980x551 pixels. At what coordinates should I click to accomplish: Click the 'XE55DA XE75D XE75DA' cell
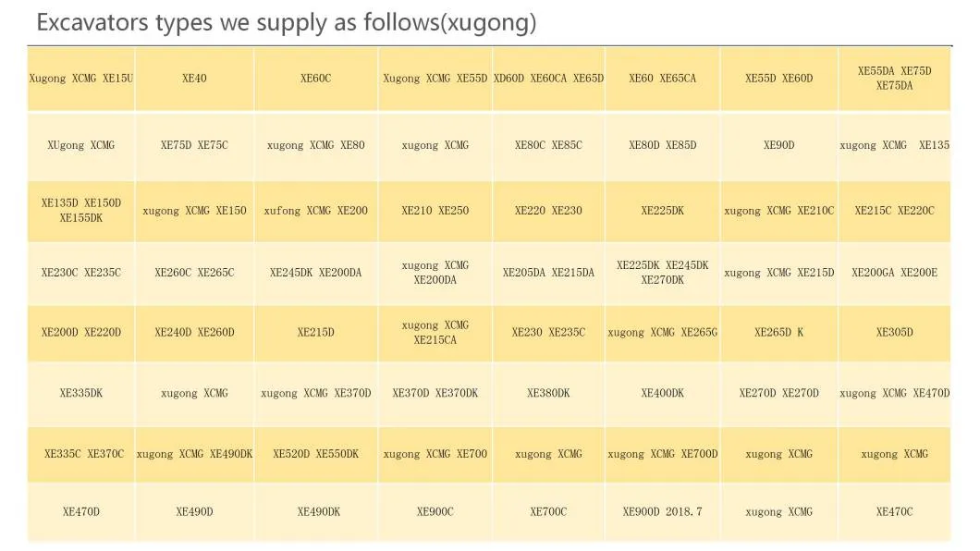(x=894, y=79)
